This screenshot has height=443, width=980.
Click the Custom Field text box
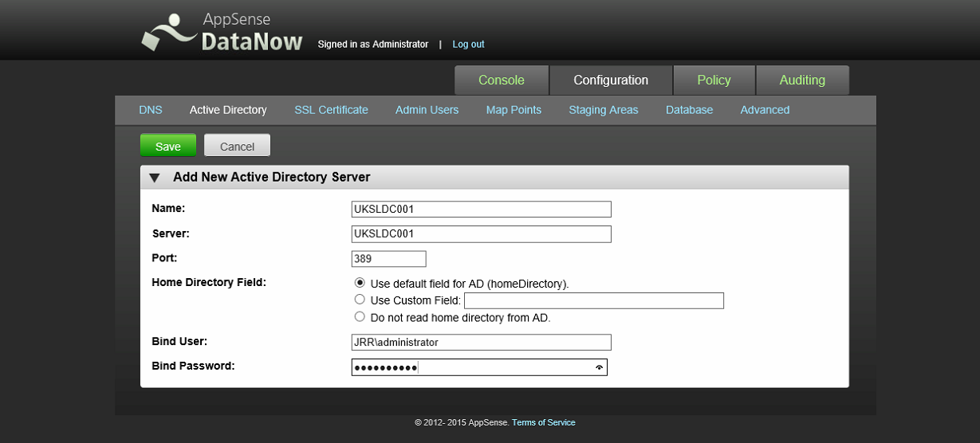click(x=593, y=300)
